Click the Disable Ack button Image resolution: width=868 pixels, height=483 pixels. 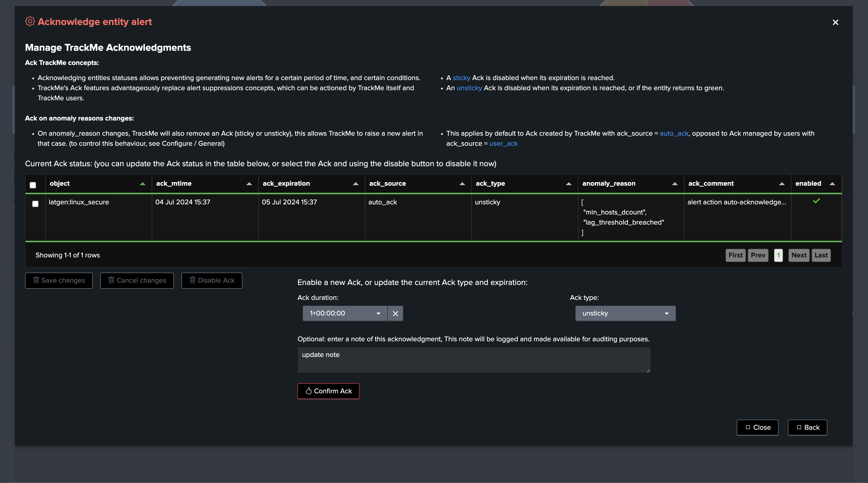pos(212,280)
